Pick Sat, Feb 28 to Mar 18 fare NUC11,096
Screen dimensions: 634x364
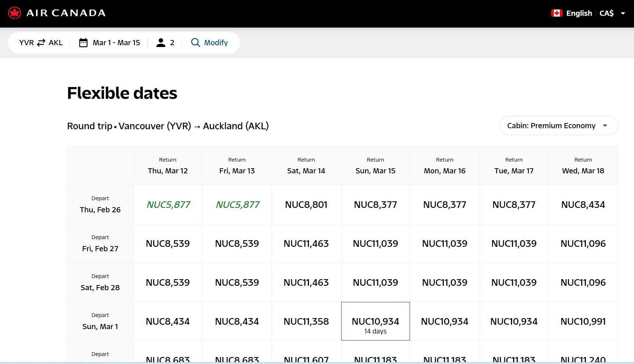(583, 282)
